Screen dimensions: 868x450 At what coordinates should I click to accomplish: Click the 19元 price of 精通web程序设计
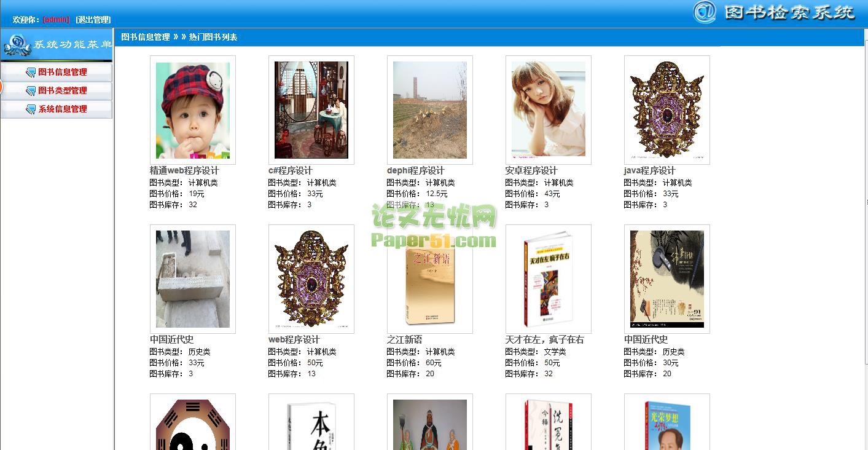[197, 194]
